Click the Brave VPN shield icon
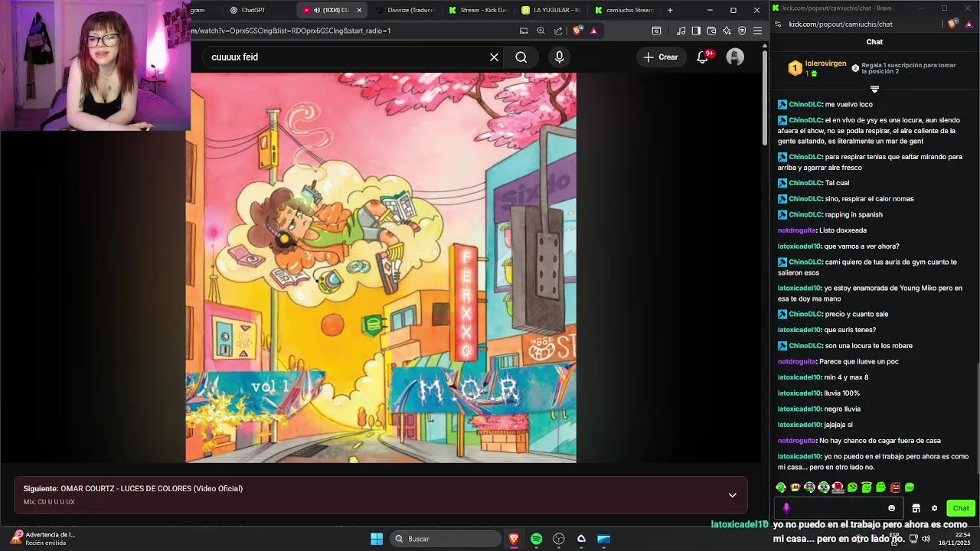980x551 pixels. coord(742,31)
